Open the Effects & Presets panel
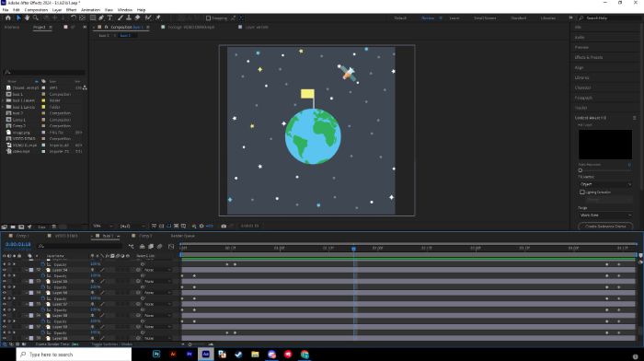The image size is (644, 361). [x=589, y=57]
